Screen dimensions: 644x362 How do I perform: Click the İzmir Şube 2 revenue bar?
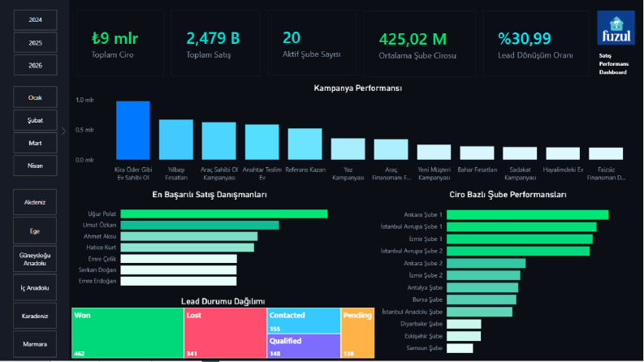(x=483, y=275)
